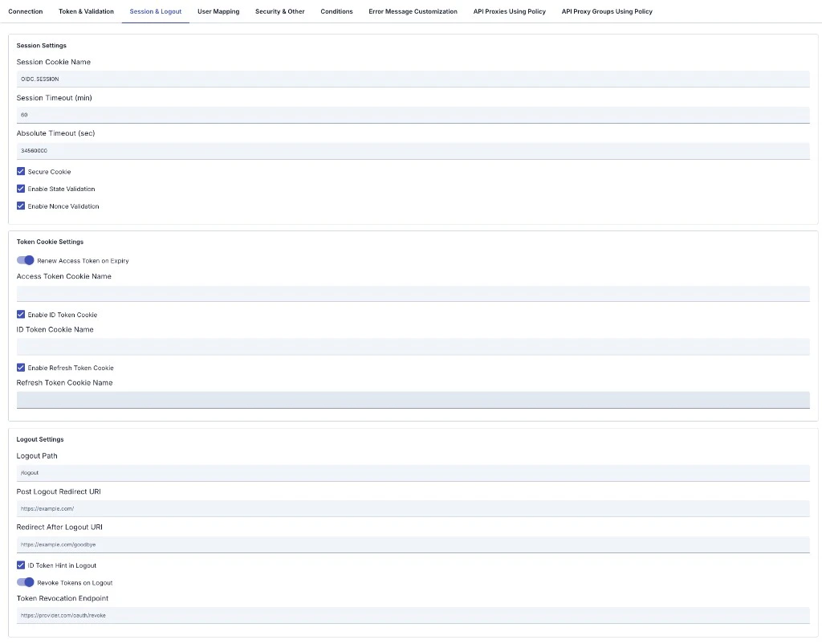
Task: View the Conditions tab
Action: (336, 11)
